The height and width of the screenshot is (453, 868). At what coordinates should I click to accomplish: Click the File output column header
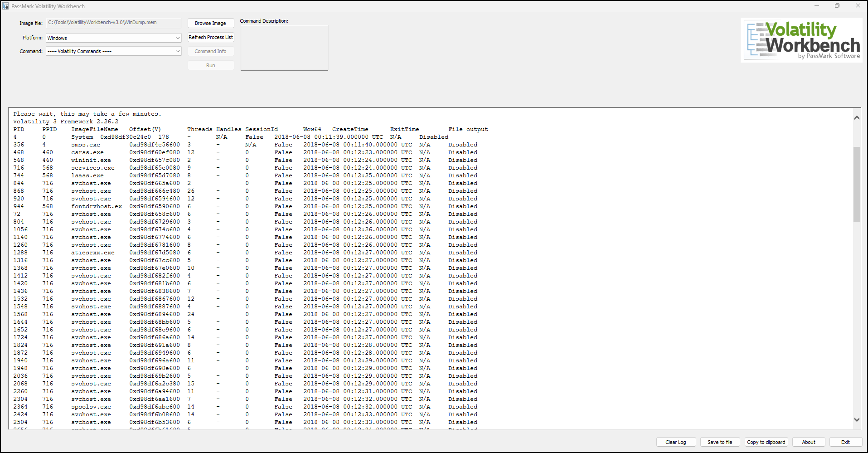tap(468, 129)
